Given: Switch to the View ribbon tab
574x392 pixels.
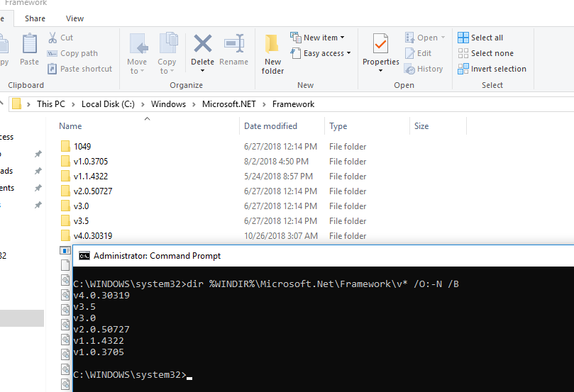Looking at the screenshot, I should pos(74,18).
